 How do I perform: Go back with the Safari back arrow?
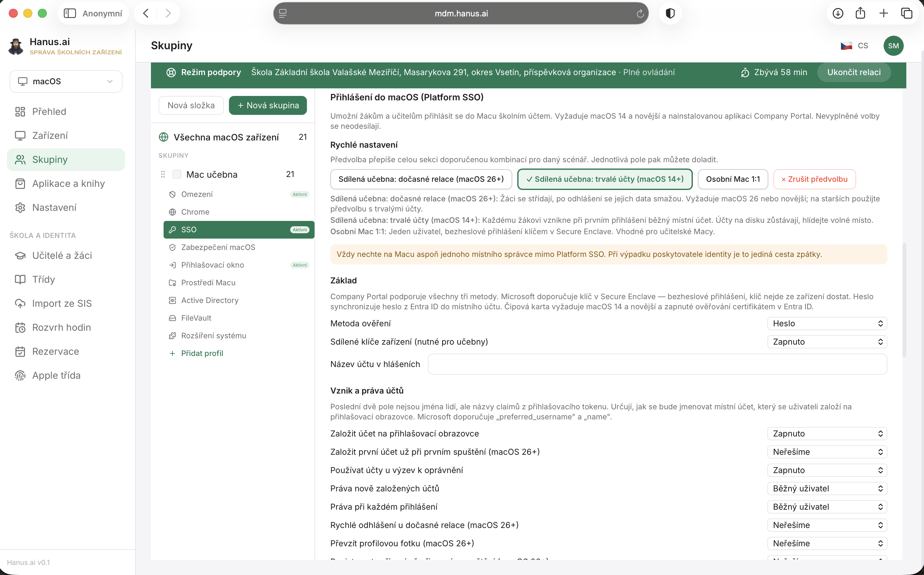point(146,13)
